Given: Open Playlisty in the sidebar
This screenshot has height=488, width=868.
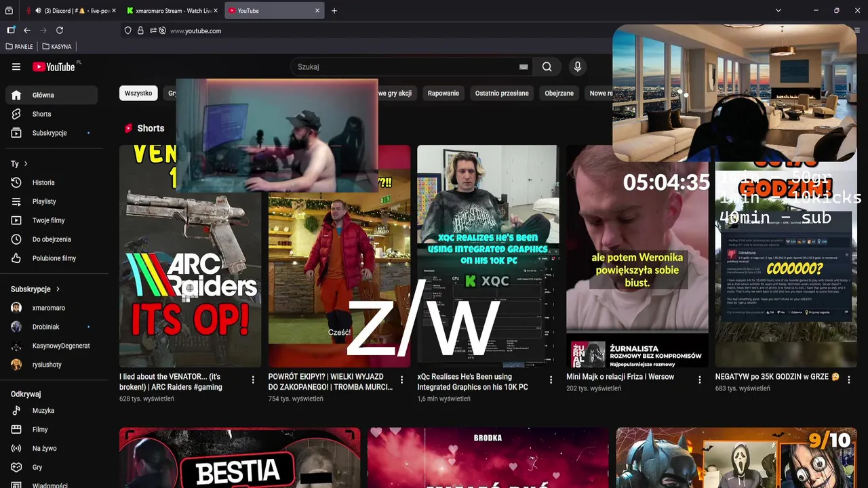Looking at the screenshot, I should click(x=52, y=201).
